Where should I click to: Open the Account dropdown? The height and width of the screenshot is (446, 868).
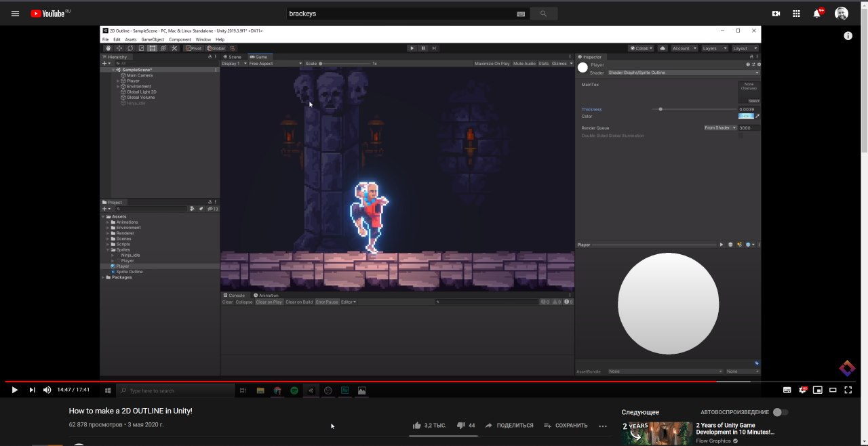click(684, 48)
